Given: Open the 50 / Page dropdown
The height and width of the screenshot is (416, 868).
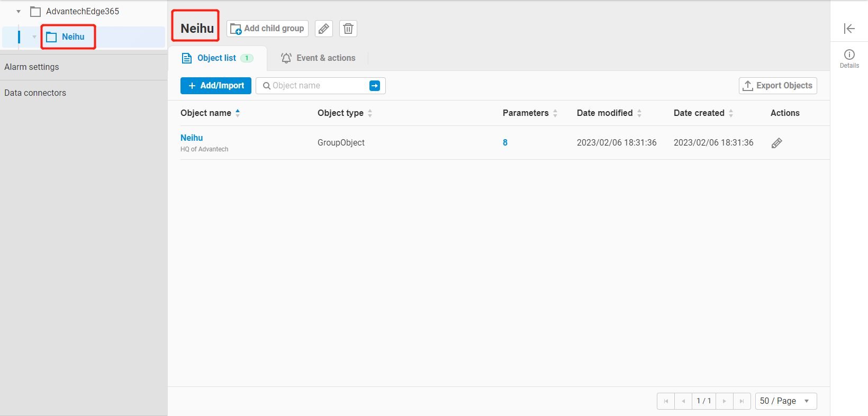Looking at the screenshot, I should [x=785, y=401].
